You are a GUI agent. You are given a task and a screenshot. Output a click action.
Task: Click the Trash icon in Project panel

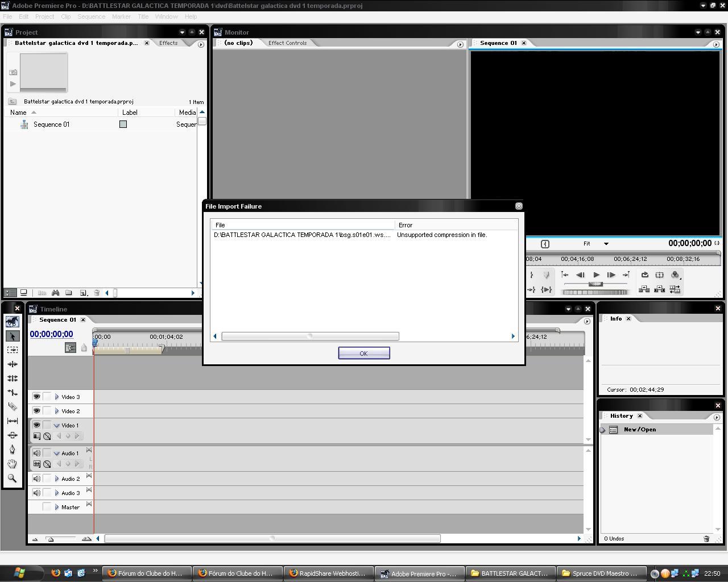tap(97, 293)
